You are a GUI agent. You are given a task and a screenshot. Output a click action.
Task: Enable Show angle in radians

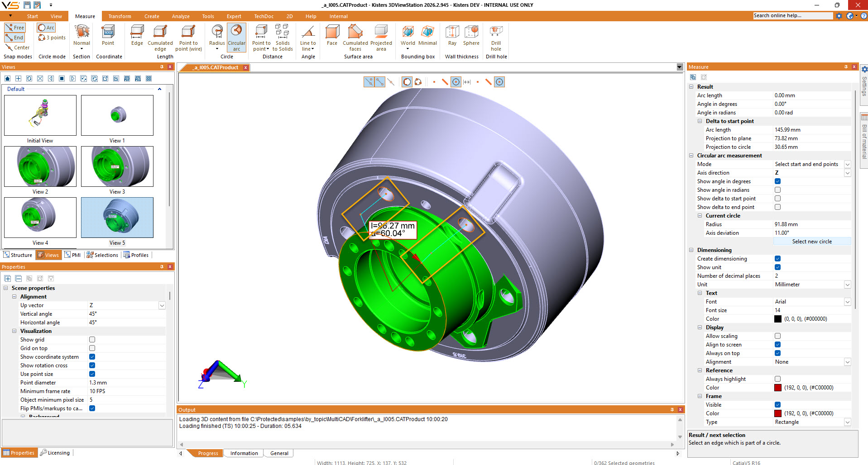coord(777,190)
